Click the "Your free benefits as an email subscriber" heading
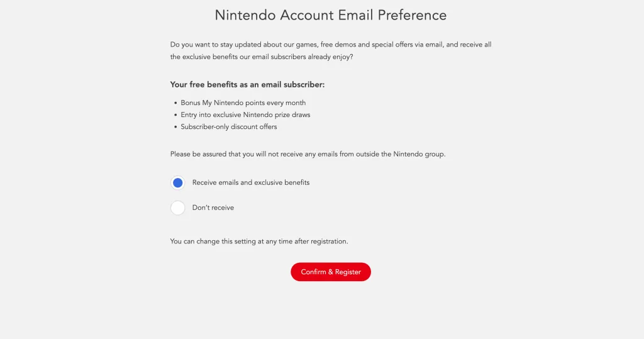The image size is (644, 339). tap(247, 85)
